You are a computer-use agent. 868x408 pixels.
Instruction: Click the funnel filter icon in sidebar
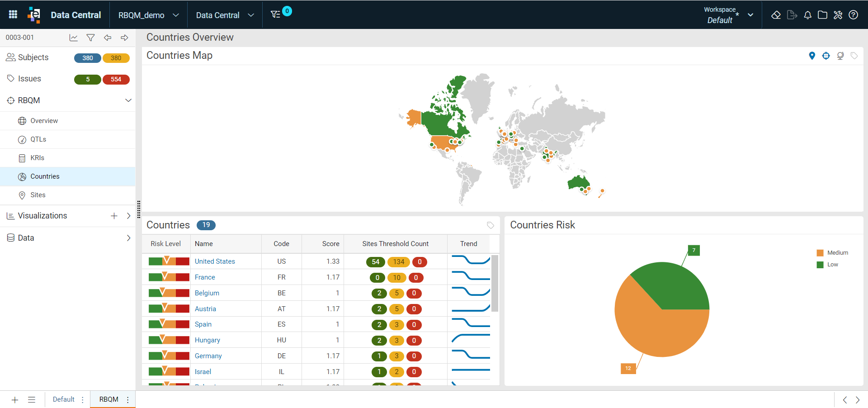(90, 38)
